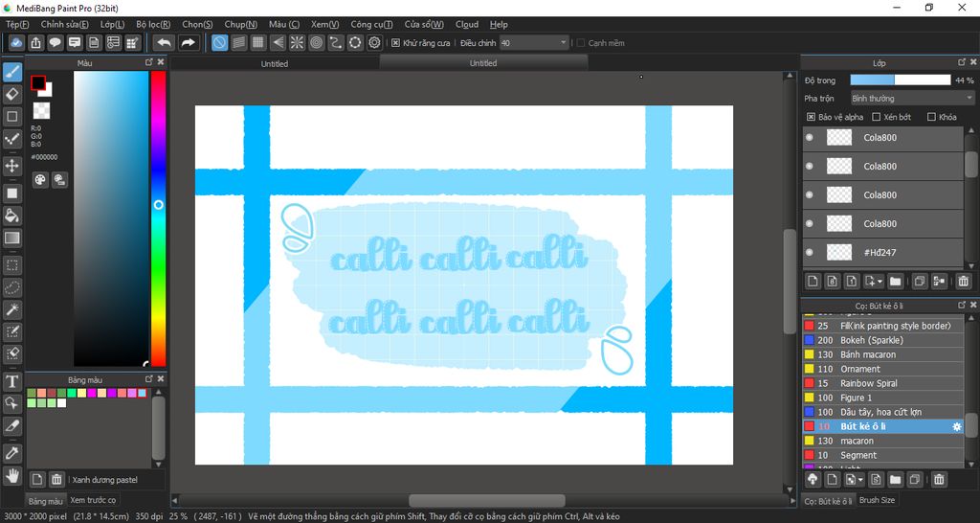Open snap settings gear icon
The image size is (980, 523).
tap(374, 42)
